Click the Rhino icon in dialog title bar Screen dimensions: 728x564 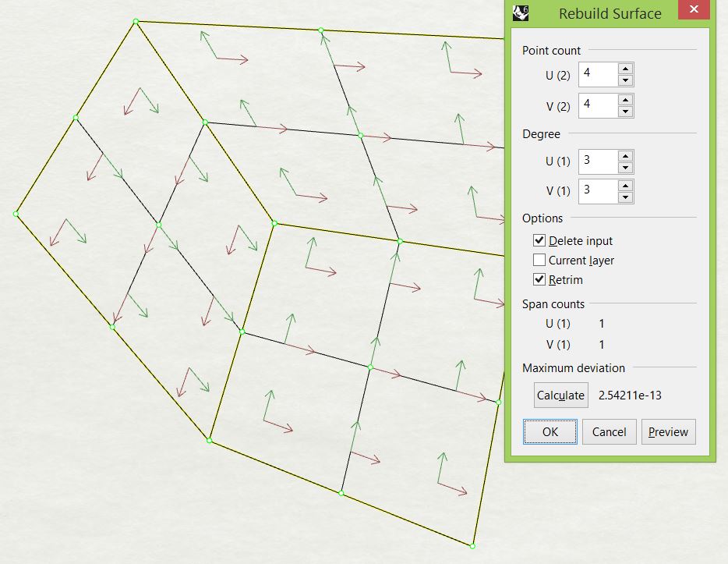pyautogui.click(x=521, y=13)
